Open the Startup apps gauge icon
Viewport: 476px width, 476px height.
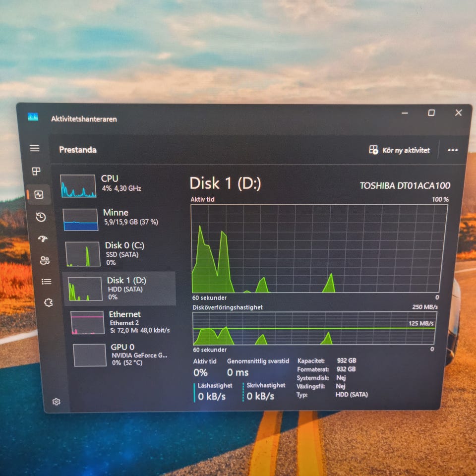click(x=43, y=238)
